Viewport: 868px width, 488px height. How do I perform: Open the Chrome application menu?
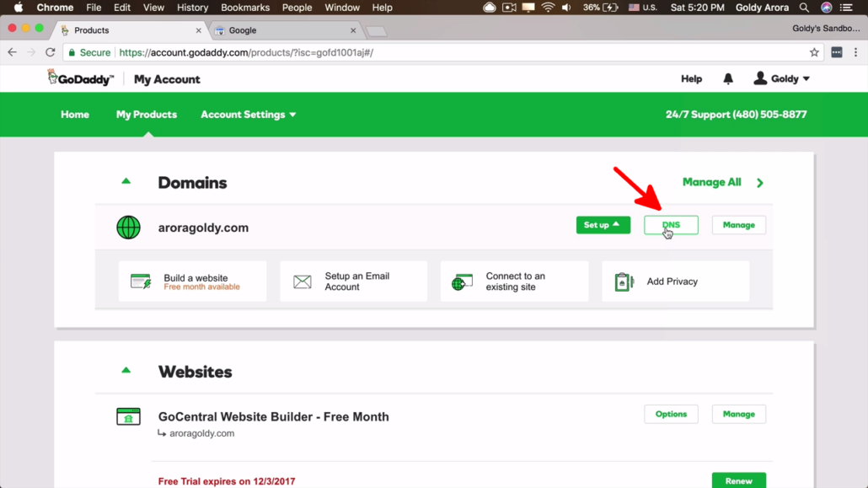pos(55,8)
